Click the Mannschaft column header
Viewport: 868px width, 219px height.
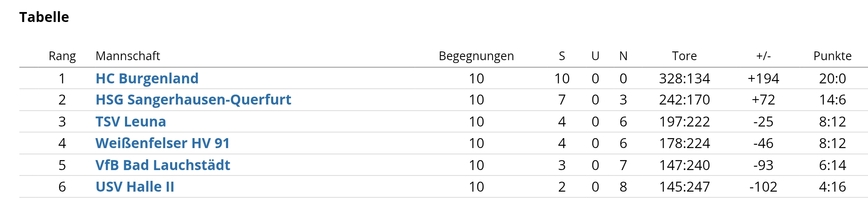pyautogui.click(x=127, y=56)
